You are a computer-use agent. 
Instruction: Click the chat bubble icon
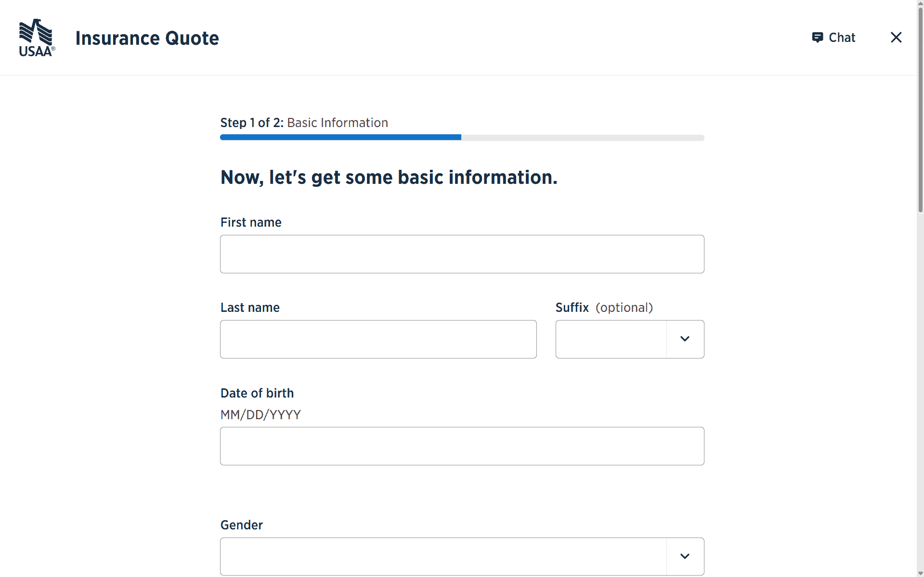tap(817, 37)
